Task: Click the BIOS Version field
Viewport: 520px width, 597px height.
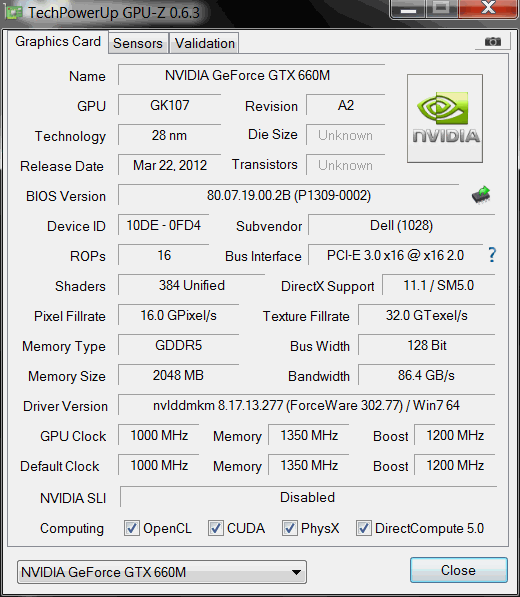Action: 289,195
